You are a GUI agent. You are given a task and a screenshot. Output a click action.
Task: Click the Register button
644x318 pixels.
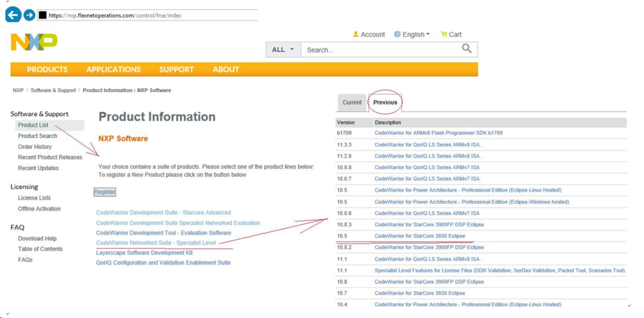coord(104,192)
